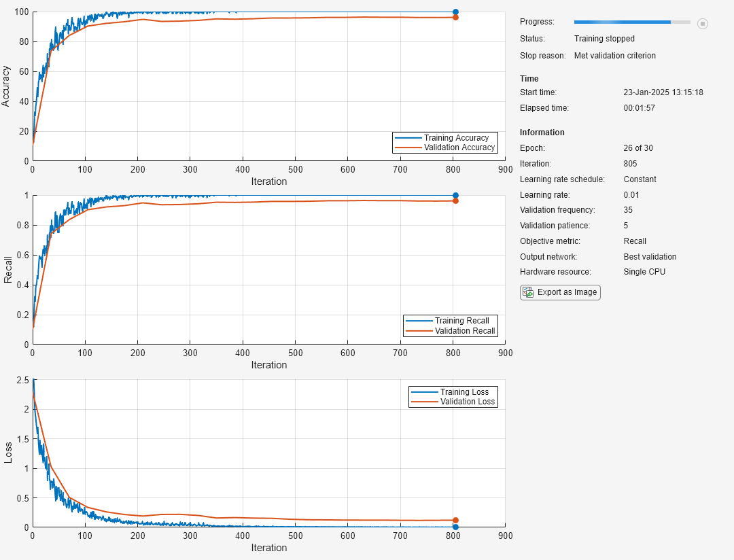The height and width of the screenshot is (560, 734).
Task: Click the Loss y-axis label
Action: point(8,453)
